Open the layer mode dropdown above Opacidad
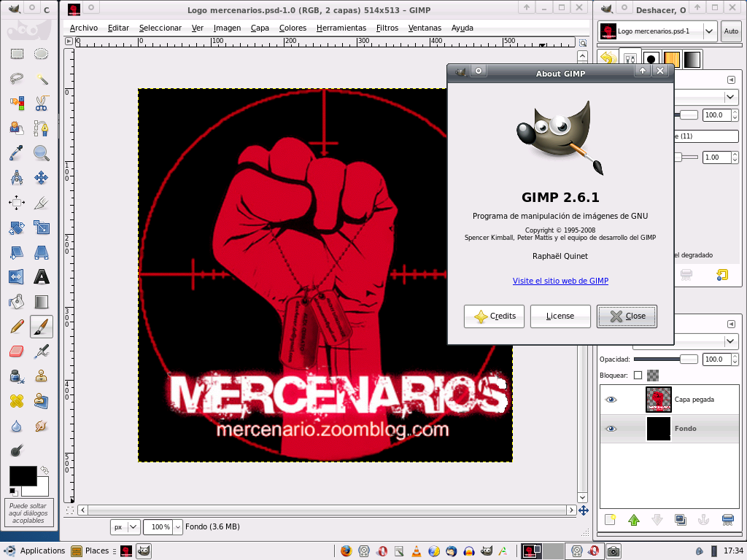The width and height of the screenshot is (747, 560). [x=686, y=341]
